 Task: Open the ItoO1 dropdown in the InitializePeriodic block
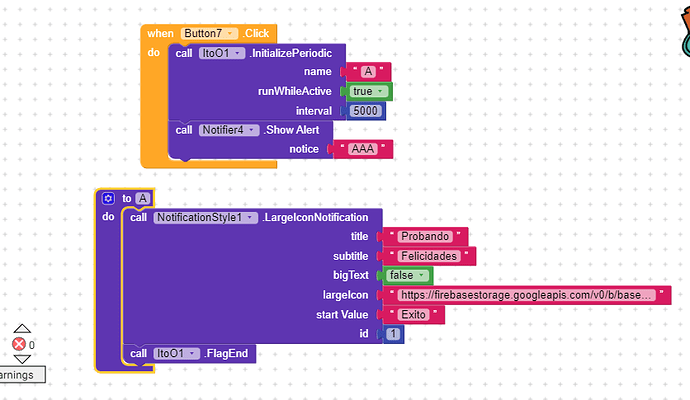[221, 53]
